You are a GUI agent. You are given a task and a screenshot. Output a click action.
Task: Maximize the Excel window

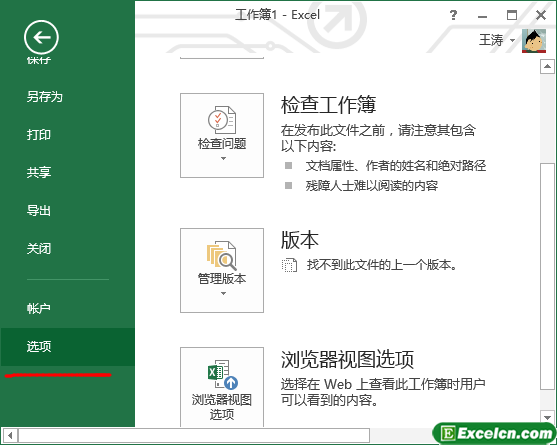coord(512,15)
